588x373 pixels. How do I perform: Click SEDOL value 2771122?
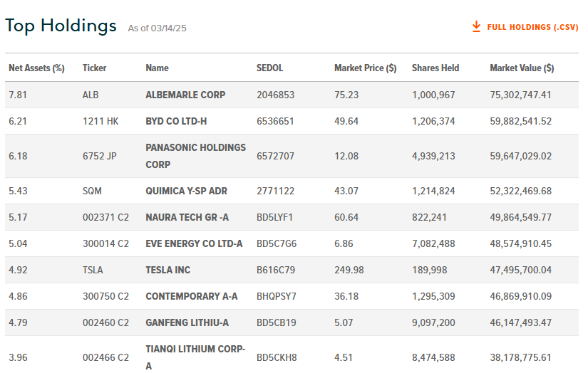click(x=275, y=191)
